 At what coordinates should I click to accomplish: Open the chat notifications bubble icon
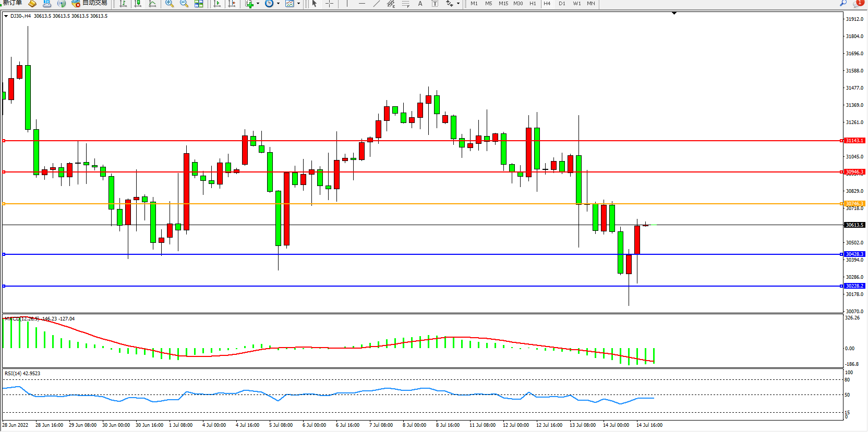click(x=858, y=3)
